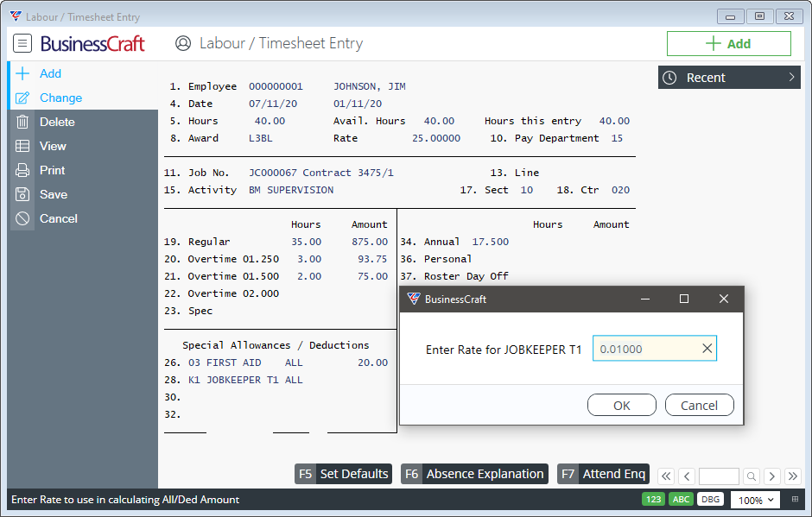Click Cancel in the BusinessCraft dialog
This screenshot has height=517, width=812.
[699, 405]
